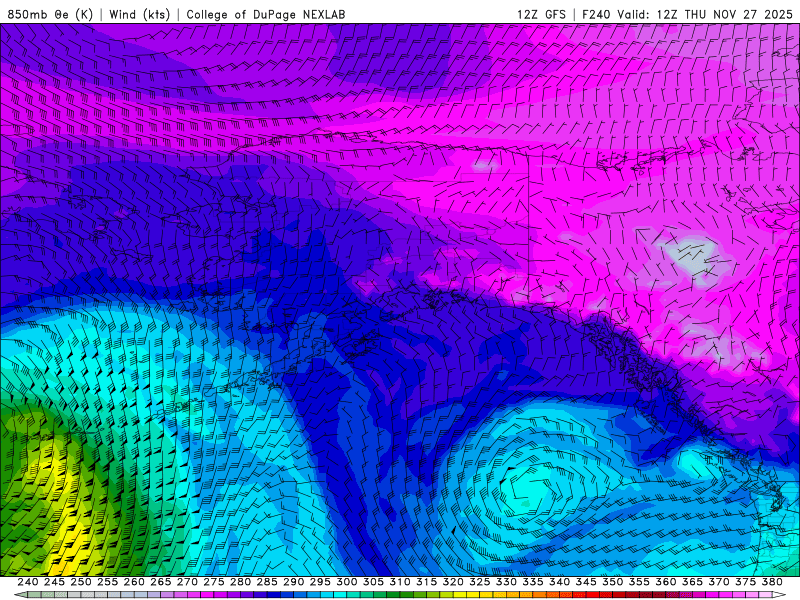Click the 285 scale label
800x600 pixels.
267,582
